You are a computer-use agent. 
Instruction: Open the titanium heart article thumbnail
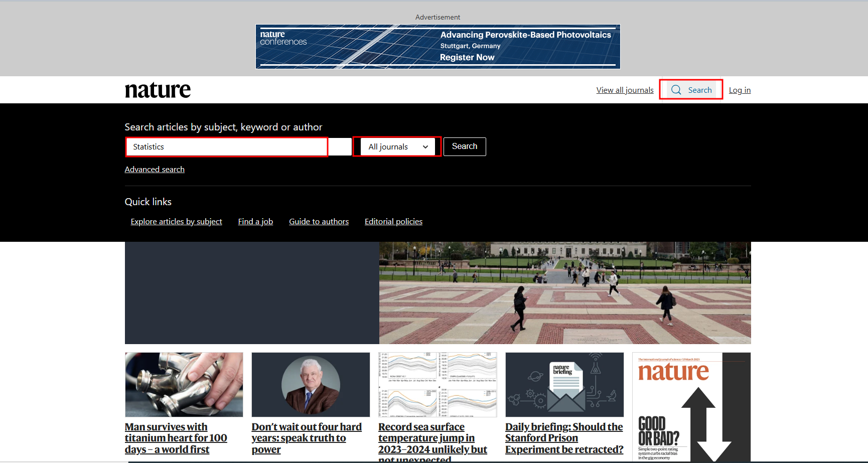pos(184,384)
